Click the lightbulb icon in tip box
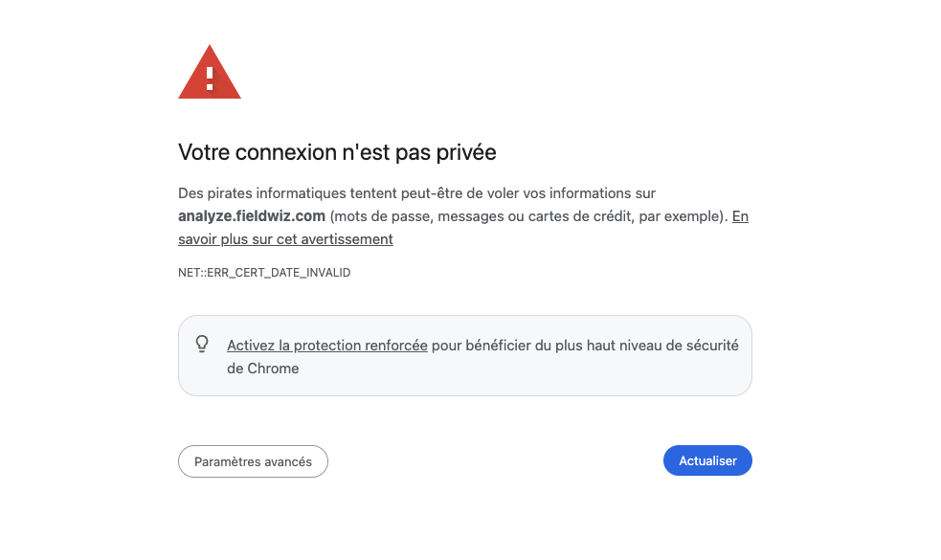Screen dimensions: 941x560 (x=202, y=344)
